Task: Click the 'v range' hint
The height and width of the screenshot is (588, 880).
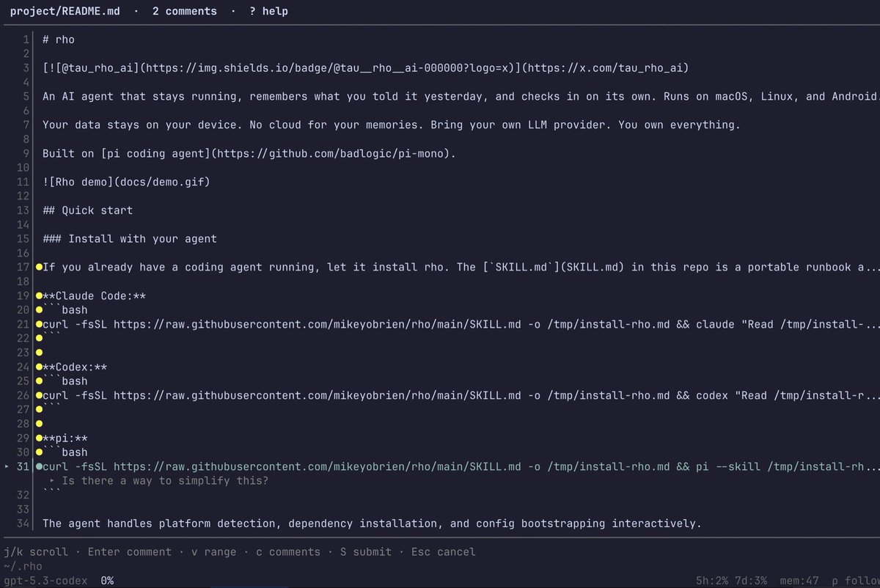Action: (214, 551)
